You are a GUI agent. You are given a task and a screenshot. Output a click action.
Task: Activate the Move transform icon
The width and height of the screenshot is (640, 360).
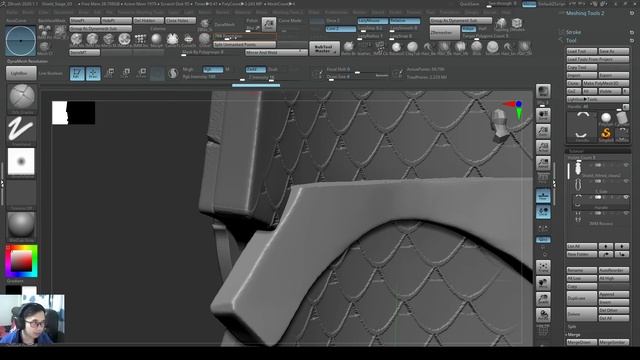tap(109, 73)
